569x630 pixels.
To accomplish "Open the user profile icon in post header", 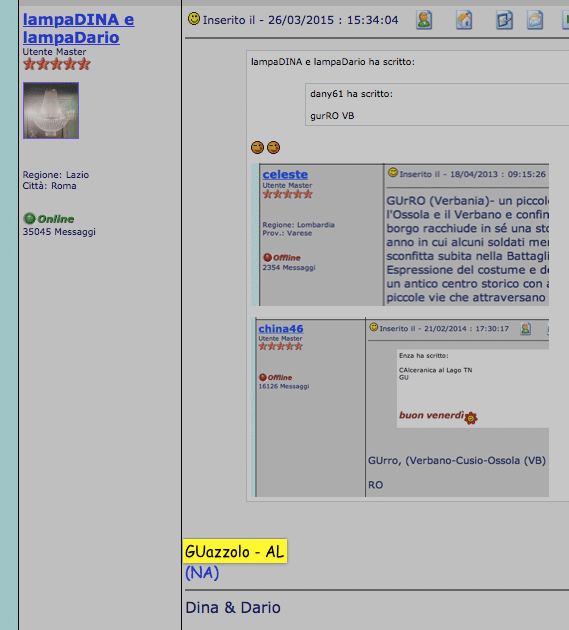I will 424,20.
